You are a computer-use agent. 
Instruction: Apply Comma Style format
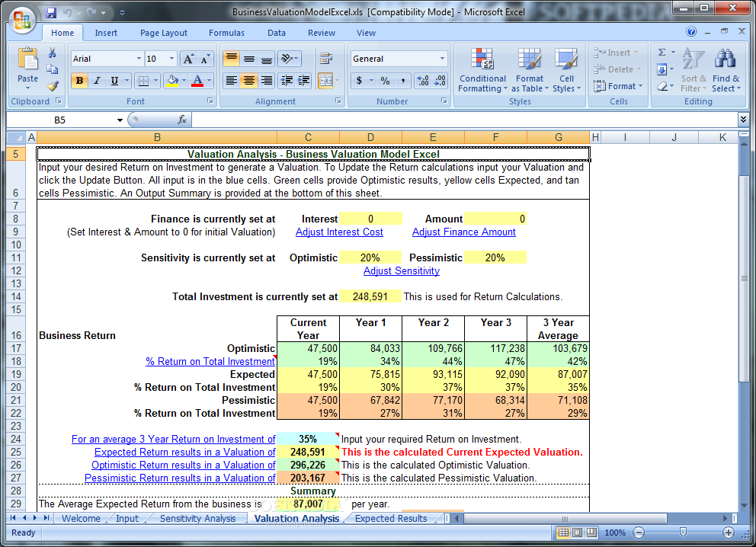[402, 81]
